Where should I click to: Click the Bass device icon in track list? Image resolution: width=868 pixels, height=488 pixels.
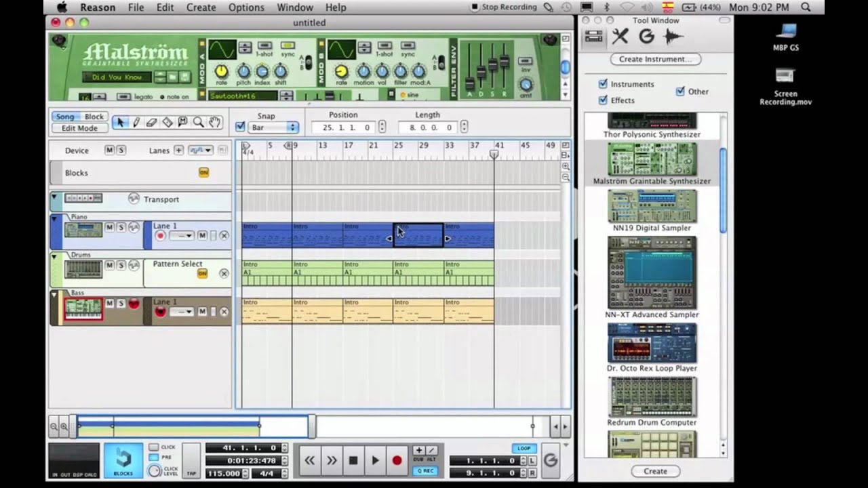[x=83, y=309]
